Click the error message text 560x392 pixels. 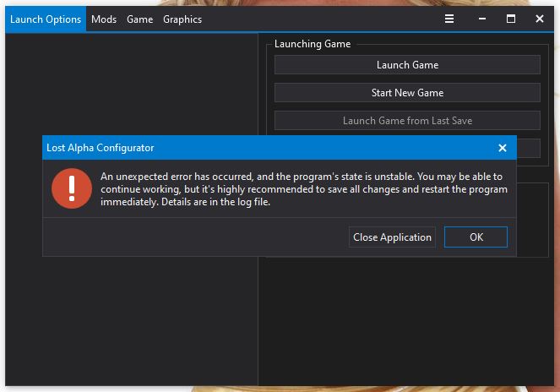pyautogui.click(x=304, y=189)
